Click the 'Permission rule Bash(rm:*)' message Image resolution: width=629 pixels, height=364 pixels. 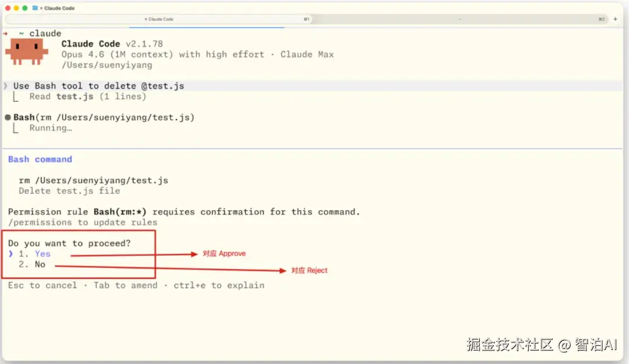[x=184, y=212]
